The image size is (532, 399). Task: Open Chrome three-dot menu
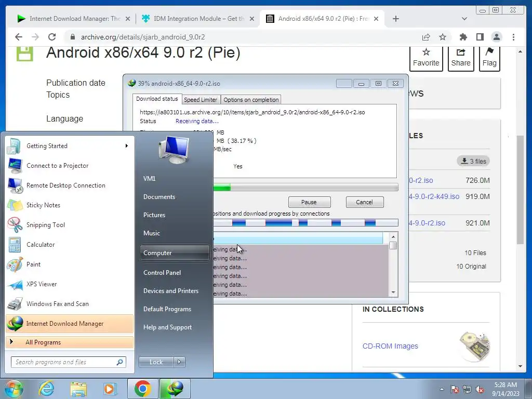(x=513, y=37)
